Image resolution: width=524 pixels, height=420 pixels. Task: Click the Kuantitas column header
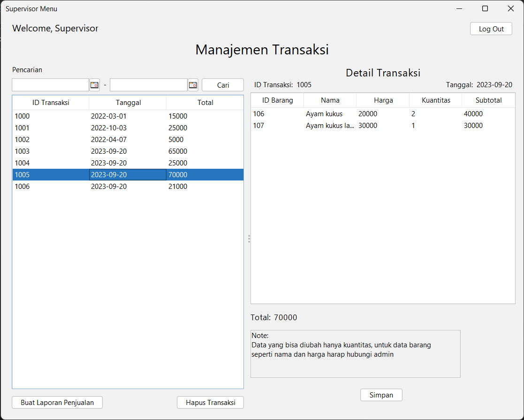click(435, 100)
